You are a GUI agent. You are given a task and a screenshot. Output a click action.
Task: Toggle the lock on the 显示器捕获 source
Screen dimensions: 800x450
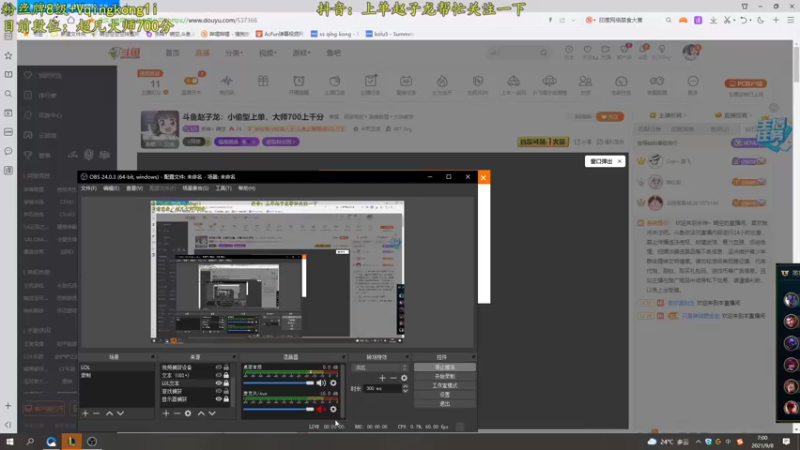coord(226,399)
